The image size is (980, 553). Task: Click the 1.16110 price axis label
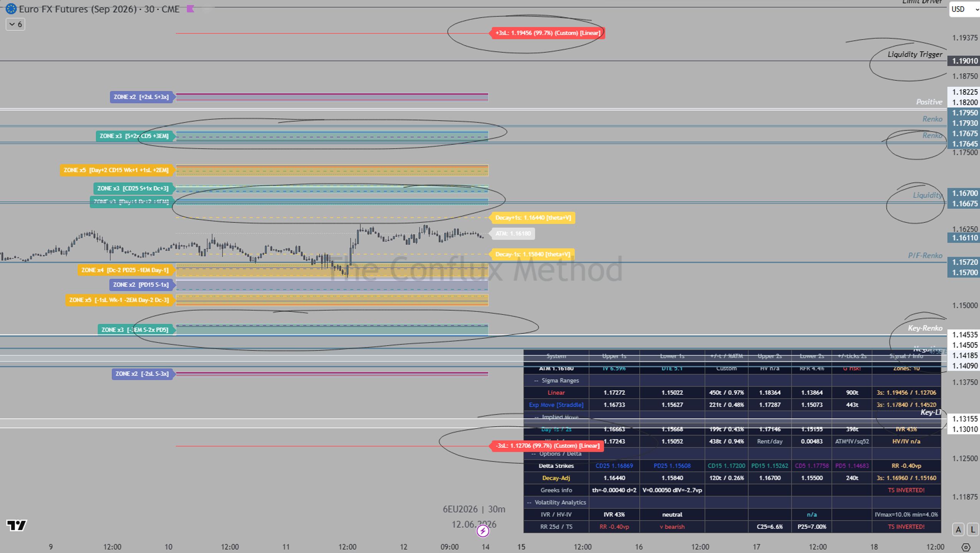pos(964,238)
